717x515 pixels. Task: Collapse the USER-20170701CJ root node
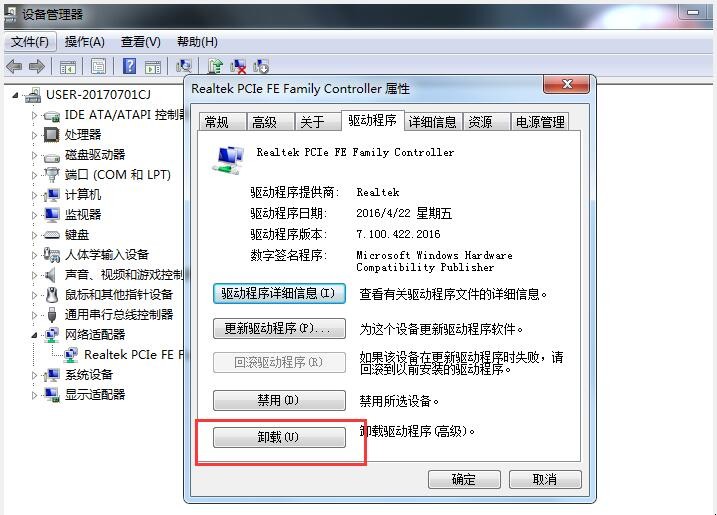[15, 95]
